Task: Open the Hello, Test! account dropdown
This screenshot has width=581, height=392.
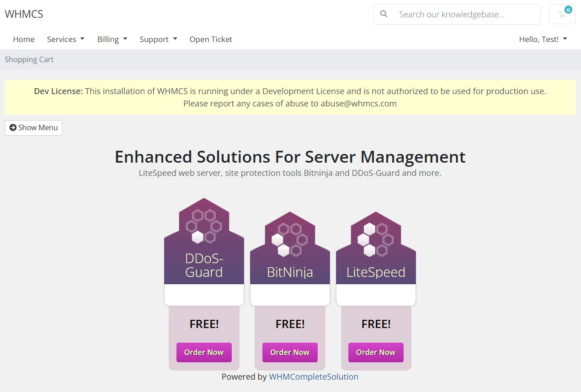Action: pyautogui.click(x=543, y=39)
